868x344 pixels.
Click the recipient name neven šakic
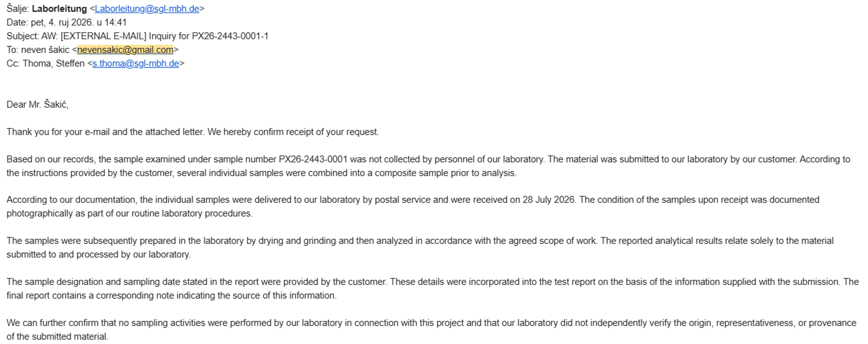point(45,50)
